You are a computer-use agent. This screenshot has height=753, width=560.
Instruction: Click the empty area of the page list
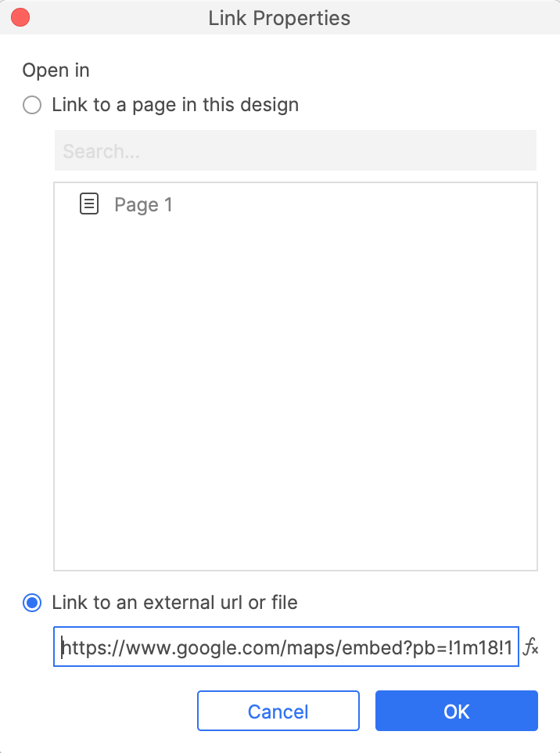[x=296, y=391]
